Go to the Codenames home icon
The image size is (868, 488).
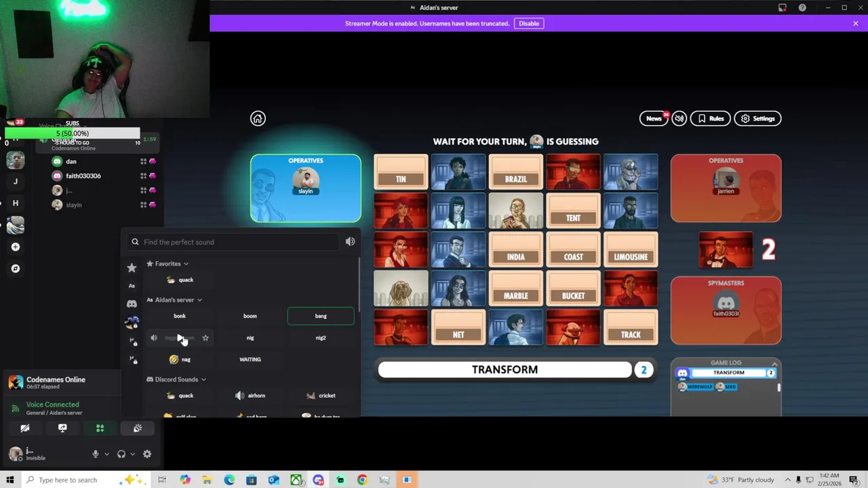(x=258, y=119)
